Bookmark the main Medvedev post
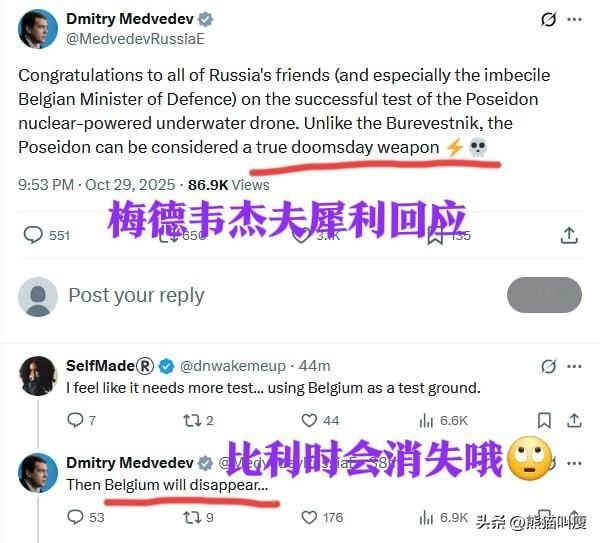Screen dimensions: 600x543 [x=435, y=235]
